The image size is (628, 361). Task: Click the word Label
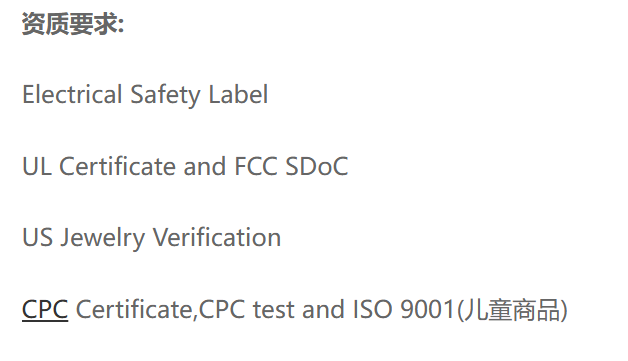pyautogui.click(x=238, y=95)
